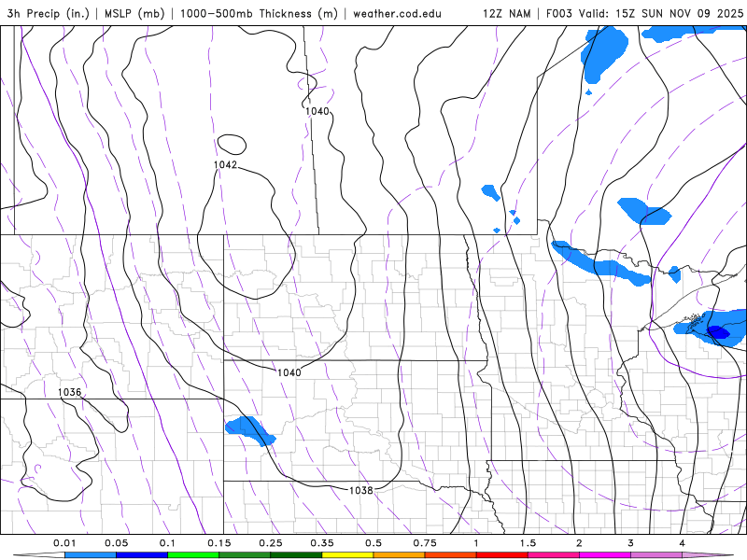Pick the dark blue 0.05–0.1 legend swatch
Viewport: 747px width, 560px height.
coord(142,555)
